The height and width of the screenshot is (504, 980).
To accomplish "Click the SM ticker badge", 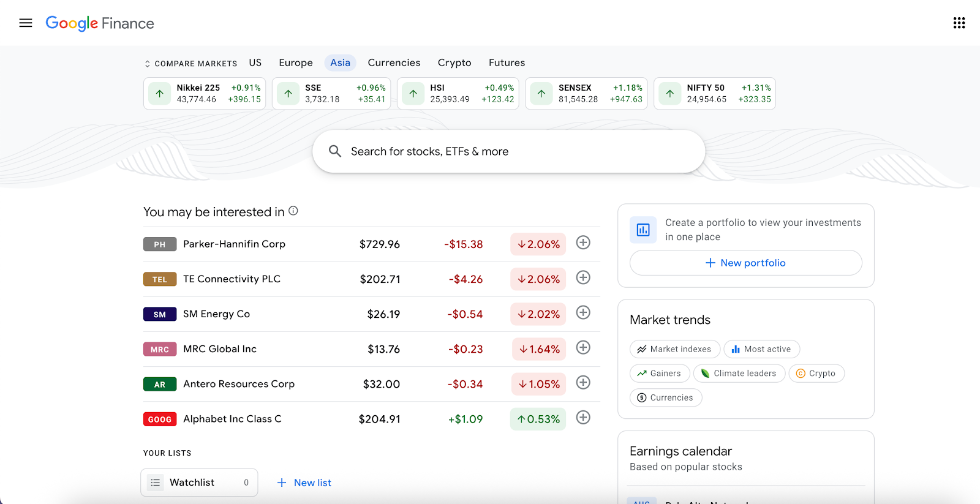I will point(160,314).
